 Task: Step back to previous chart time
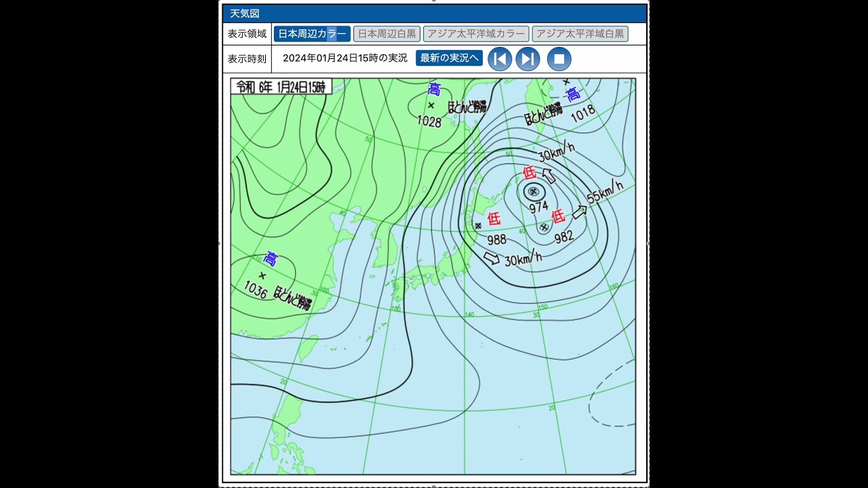[500, 59]
